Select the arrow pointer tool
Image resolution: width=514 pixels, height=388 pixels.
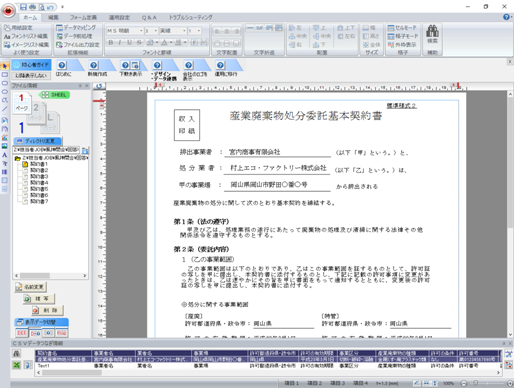point(5,66)
